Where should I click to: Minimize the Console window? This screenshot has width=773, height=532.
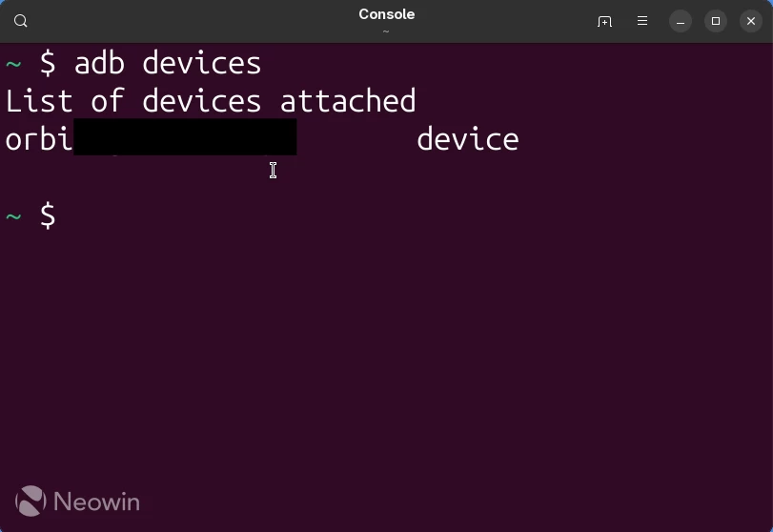[681, 21]
